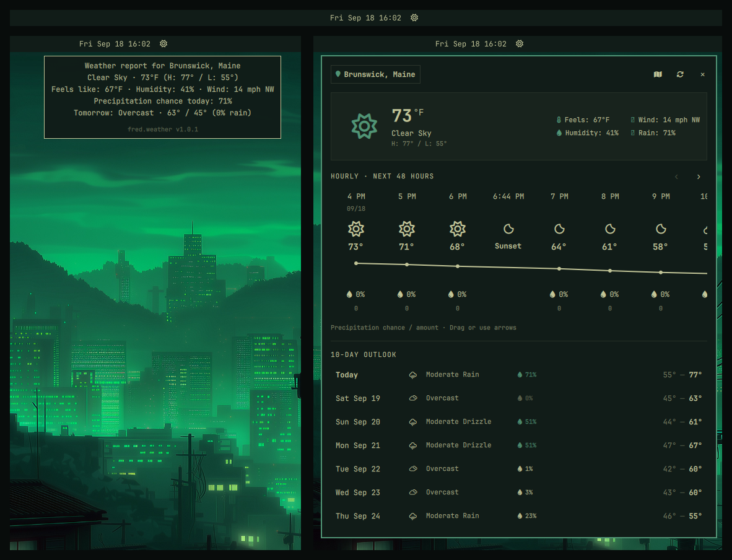Click the temperature graph point at 4 PM

[356, 263]
